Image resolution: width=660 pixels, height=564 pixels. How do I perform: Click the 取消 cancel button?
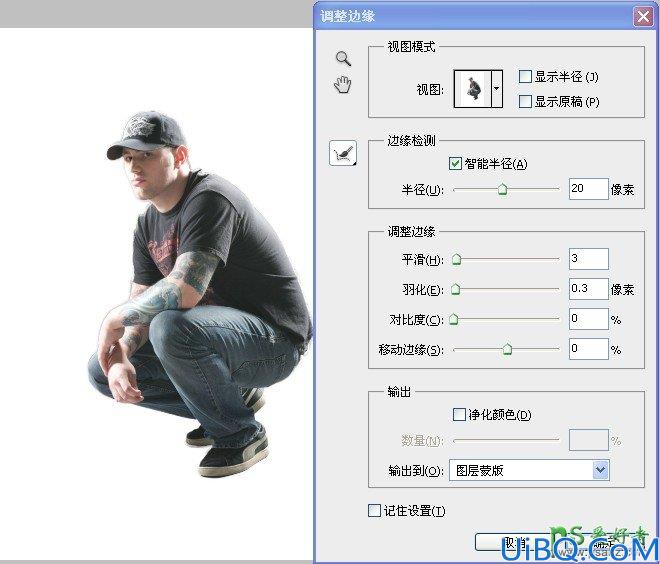pyautogui.click(x=514, y=542)
